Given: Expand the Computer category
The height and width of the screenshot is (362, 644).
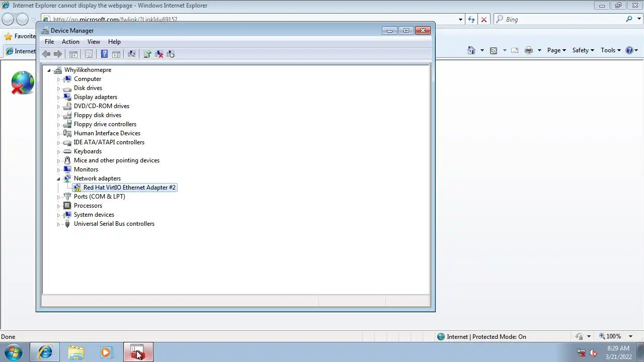Looking at the screenshot, I should pyautogui.click(x=58, y=79).
